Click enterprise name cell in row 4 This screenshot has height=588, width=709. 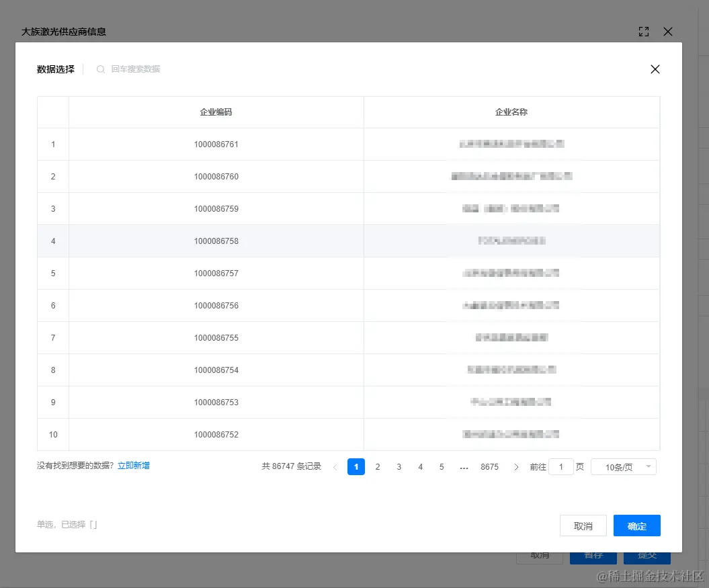(x=511, y=241)
